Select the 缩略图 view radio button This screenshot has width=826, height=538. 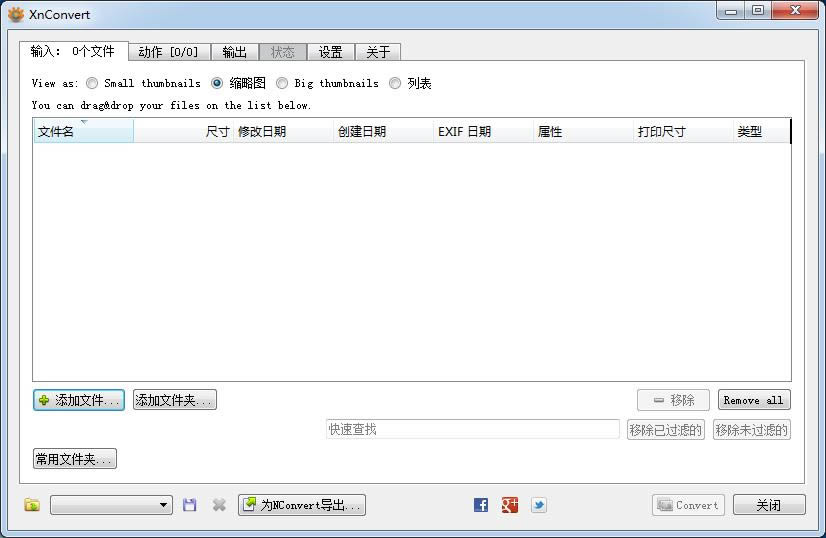point(217,83)
